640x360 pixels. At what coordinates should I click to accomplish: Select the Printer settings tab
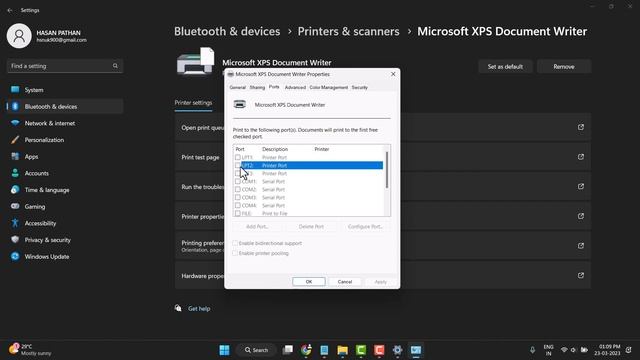pos(193,103)
